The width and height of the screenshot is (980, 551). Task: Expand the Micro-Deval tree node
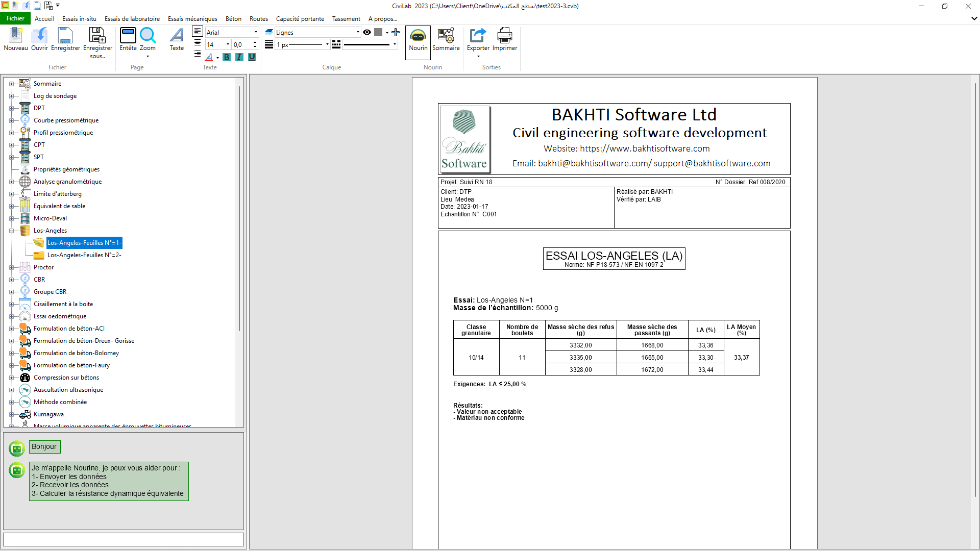(x=11, y=218)
